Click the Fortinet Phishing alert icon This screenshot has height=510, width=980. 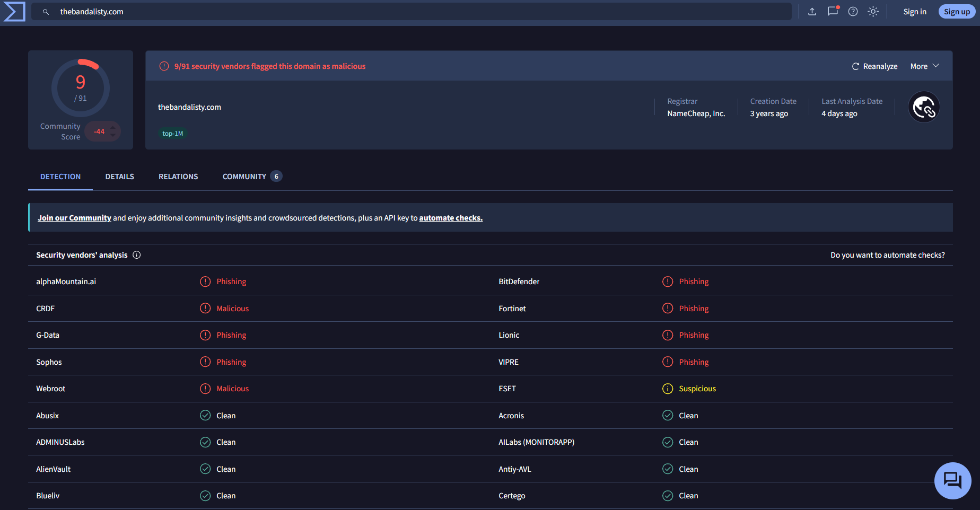(668, 309)
